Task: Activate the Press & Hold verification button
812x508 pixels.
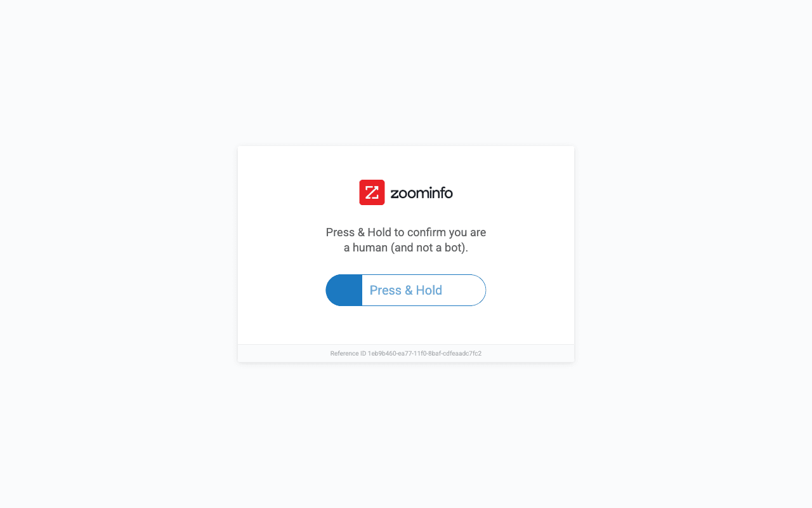Action: (x=406, y=290)
